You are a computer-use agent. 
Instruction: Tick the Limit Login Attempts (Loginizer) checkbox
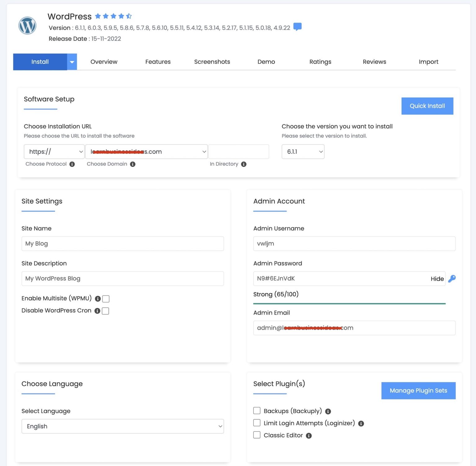coord(257,423)
